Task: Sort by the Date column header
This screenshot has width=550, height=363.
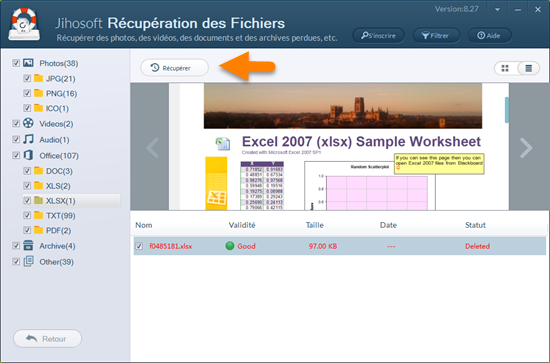Action: (x=388, y=225)
